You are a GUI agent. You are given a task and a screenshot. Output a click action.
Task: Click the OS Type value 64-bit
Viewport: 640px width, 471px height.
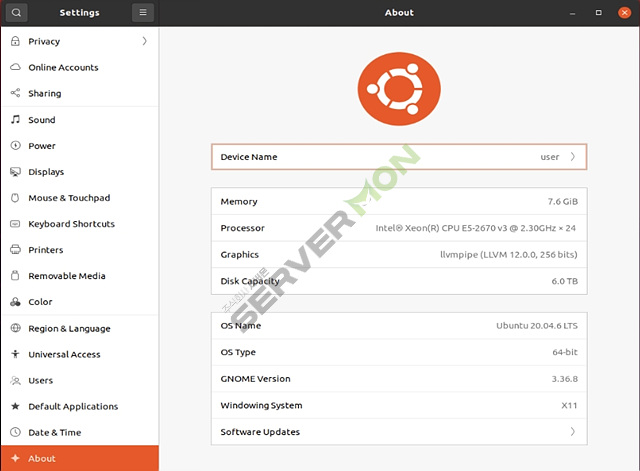coord(565,352)
